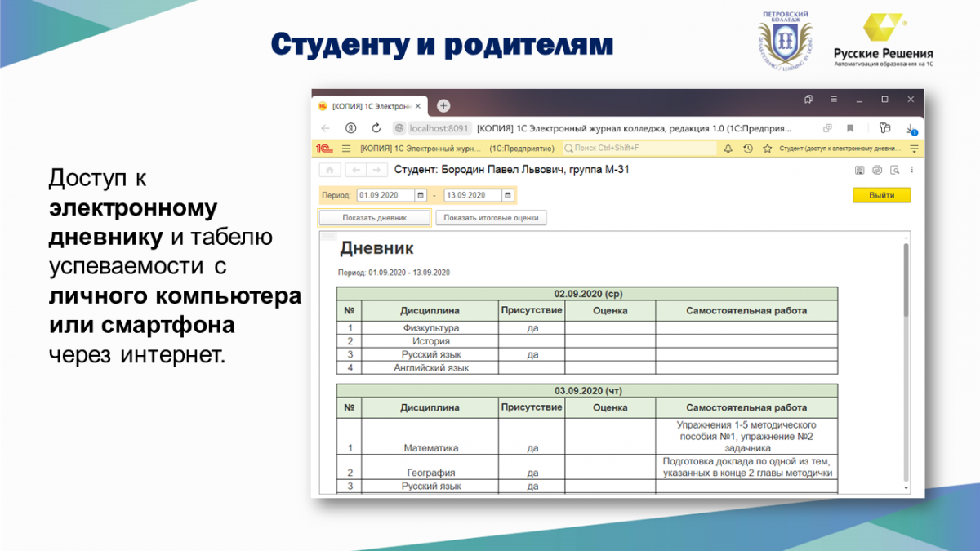Click the browser back arrow
The height and width of the screenshot is (551, 980).
tap(325, 128)
